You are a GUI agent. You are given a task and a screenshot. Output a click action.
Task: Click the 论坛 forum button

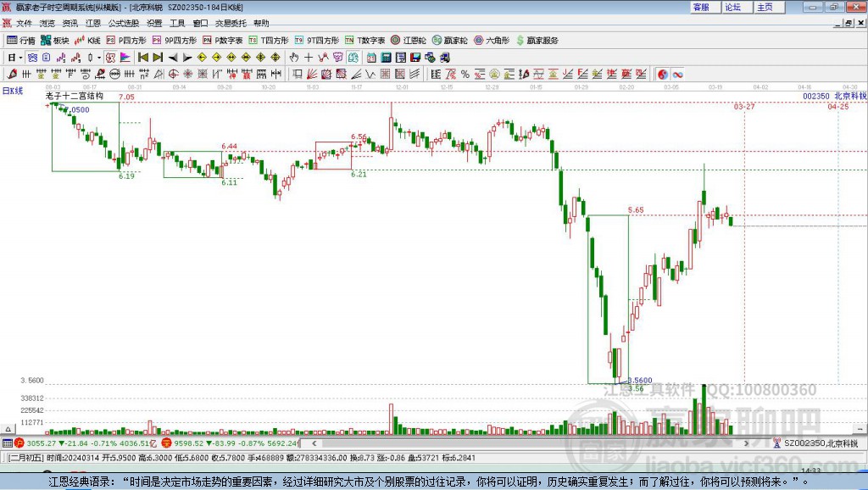pos(737,7)
